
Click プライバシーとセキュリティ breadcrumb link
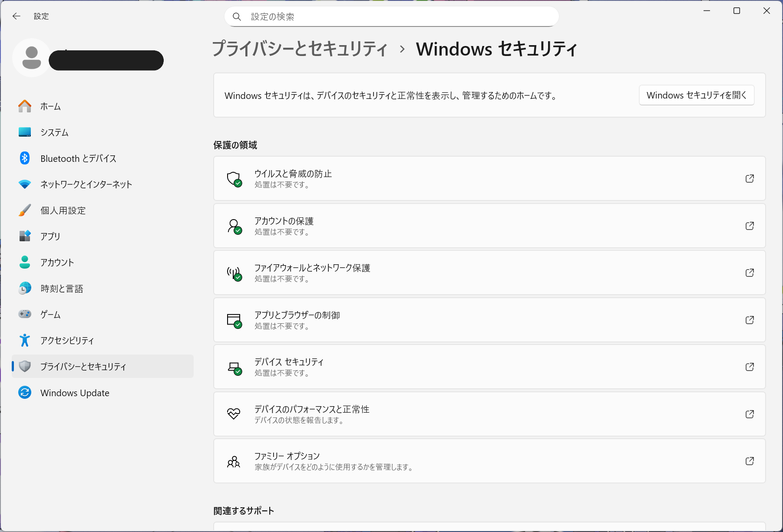(x=300, y=49)
